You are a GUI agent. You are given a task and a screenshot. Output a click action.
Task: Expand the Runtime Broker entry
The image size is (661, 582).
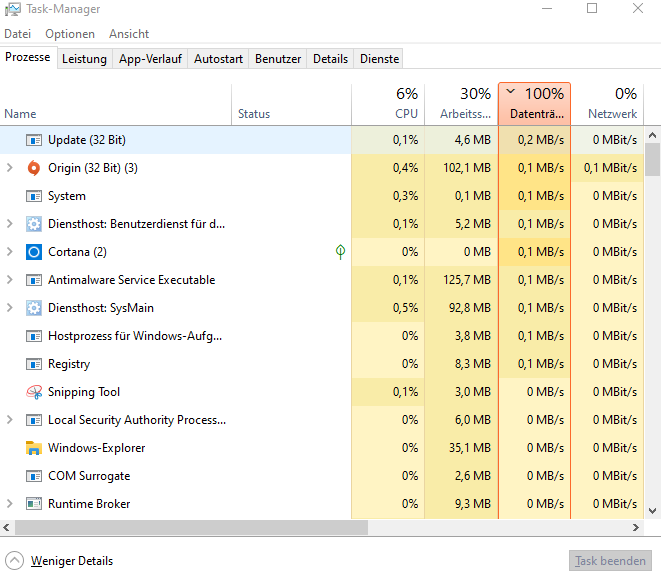point(10,504)
